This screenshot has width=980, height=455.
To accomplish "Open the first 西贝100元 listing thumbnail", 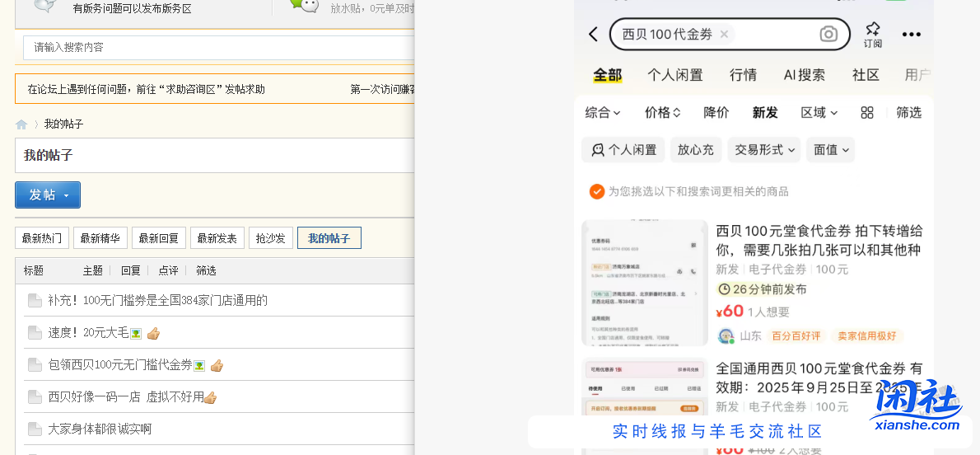I will point(645,283).
